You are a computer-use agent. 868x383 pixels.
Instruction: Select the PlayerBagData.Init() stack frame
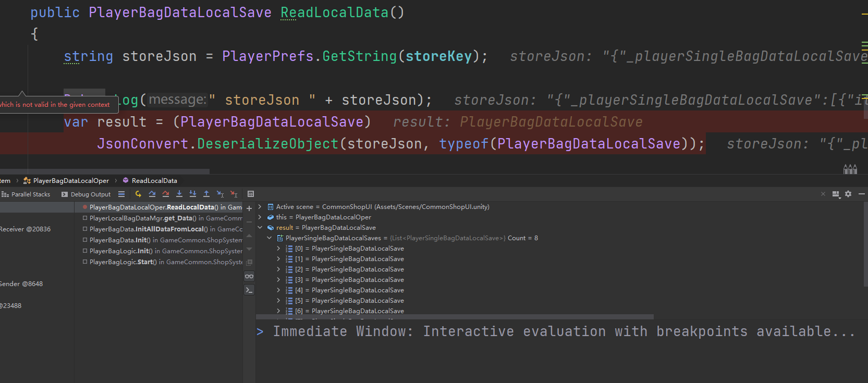[158, 240]
